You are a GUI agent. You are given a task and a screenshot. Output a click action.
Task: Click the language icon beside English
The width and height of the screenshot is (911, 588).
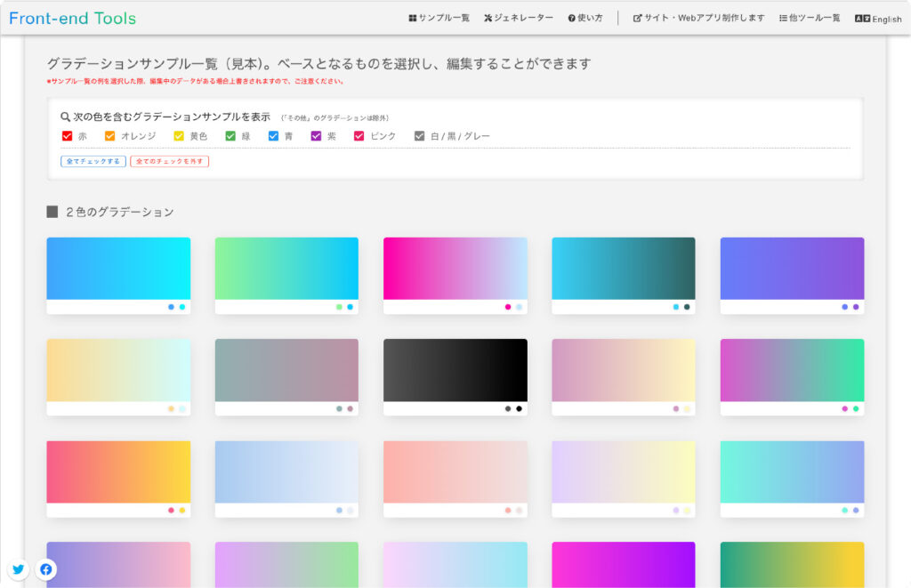(862, 19)
